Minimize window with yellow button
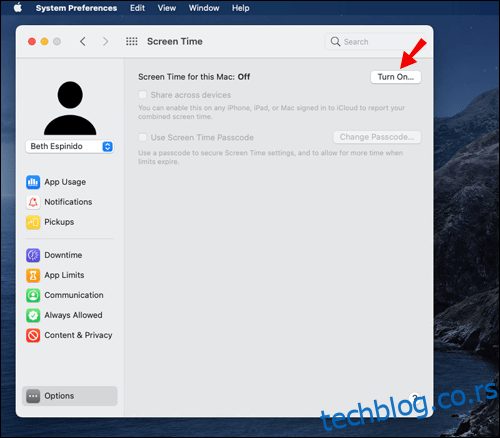This screenshot has height=438, width=500. click(44, 41)
